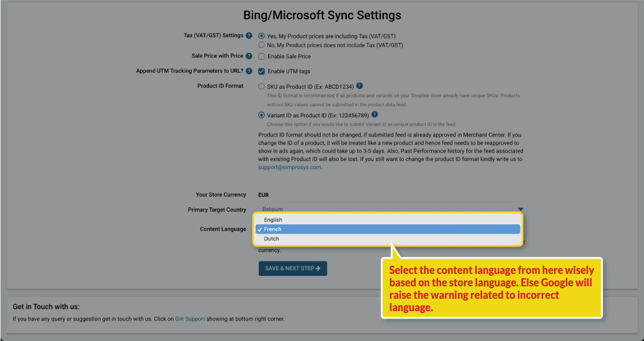The image size is (644, 341).
Task: Click the Get in Touch with us heading
Action: [46, 307]
